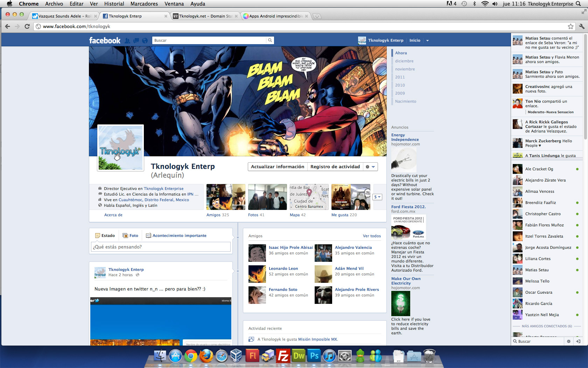The width and height of the screenshot is (588, 368).
Task: Open profile settings gear dropdown
Action: (x=370, y=167)
